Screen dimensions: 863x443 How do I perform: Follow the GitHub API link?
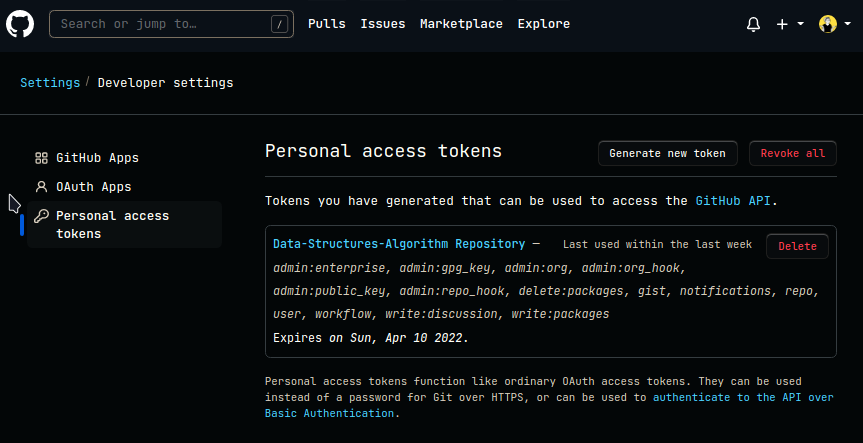tap(733, 201)
